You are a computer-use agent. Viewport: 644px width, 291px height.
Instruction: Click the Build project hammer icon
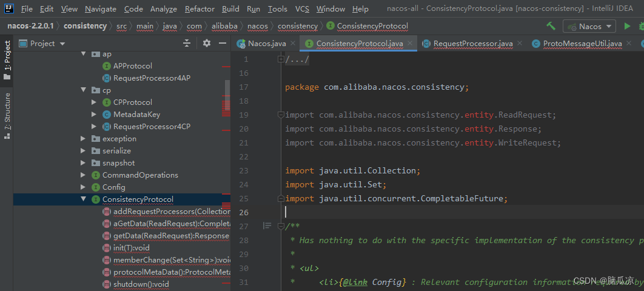tap(551, 26)
